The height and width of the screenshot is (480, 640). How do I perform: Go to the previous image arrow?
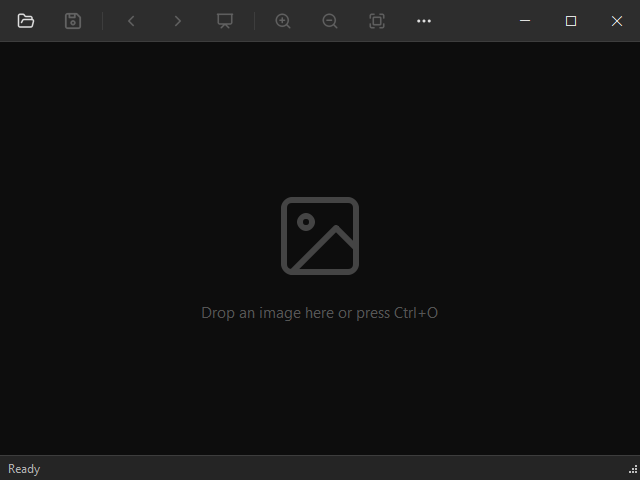coord(131,21)
